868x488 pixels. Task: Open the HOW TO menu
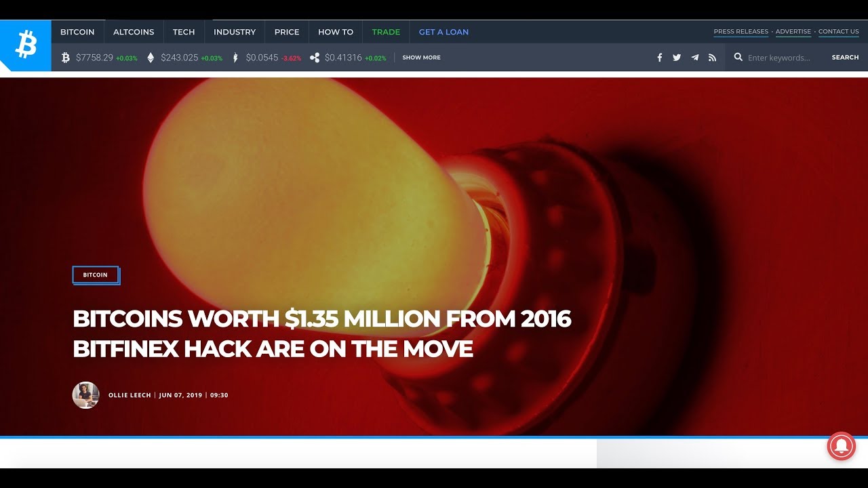[x=336, y=32]
